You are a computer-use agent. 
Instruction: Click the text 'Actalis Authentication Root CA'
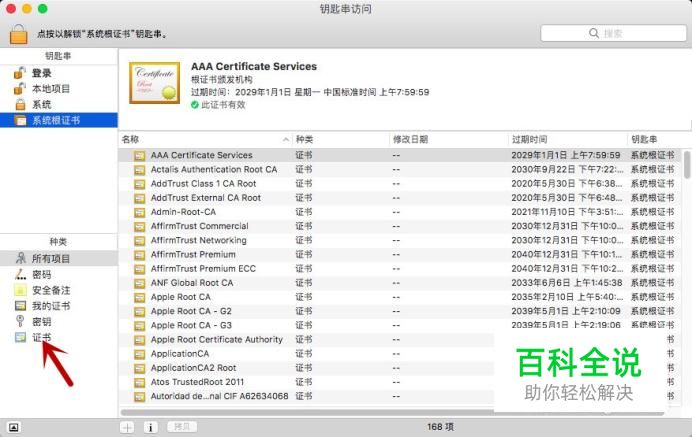tap(214, 170)
